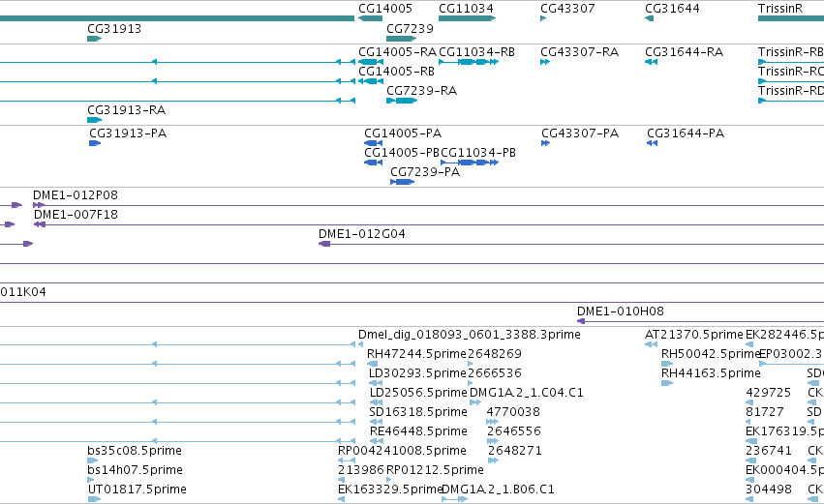Image resolution: width=824 pixels, height=504 pixels.
Task: Click the CG43307 gene label
Action: pyautogui.click(x=567, y=9)
